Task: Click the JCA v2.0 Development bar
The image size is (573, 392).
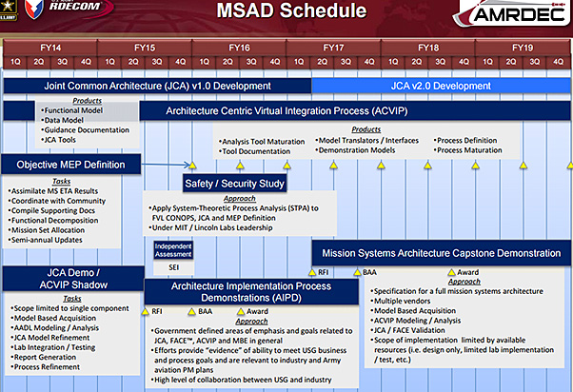Action: (x=441, y=86)
